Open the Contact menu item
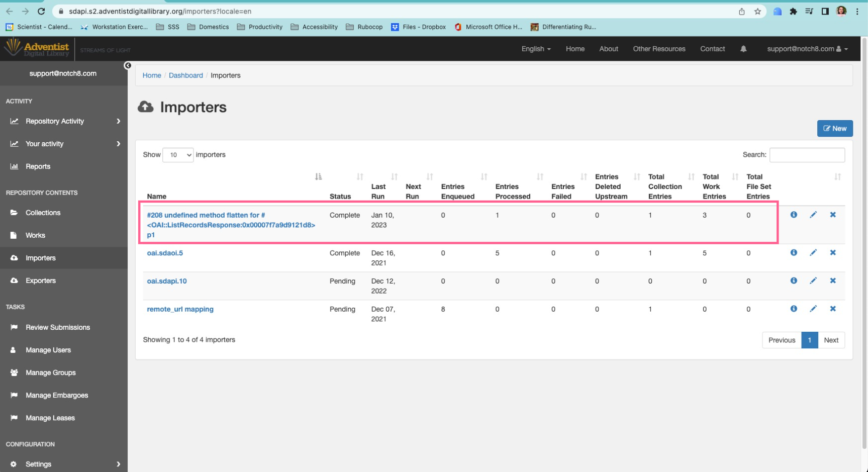 point(712,48)
